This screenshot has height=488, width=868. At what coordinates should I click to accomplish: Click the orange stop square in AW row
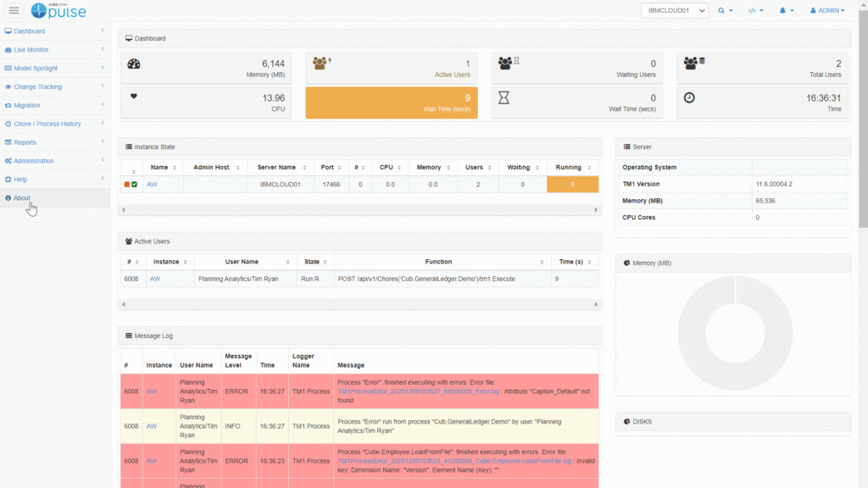point(127,184)
